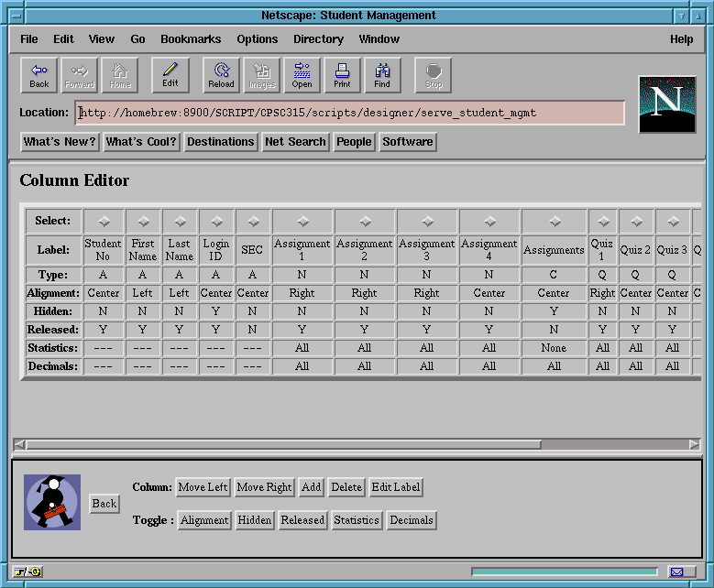Click the What's Cool? button
714x588 pixels.
point(141,142)
